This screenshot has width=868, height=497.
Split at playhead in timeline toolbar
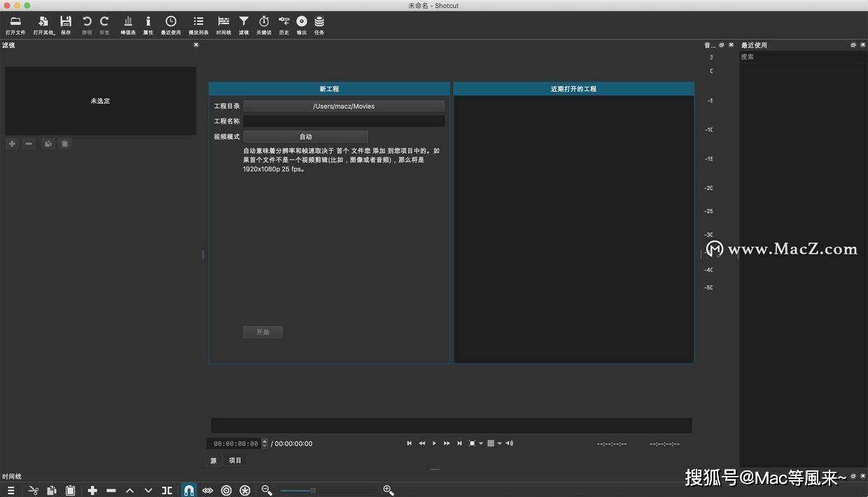point(167,491)
